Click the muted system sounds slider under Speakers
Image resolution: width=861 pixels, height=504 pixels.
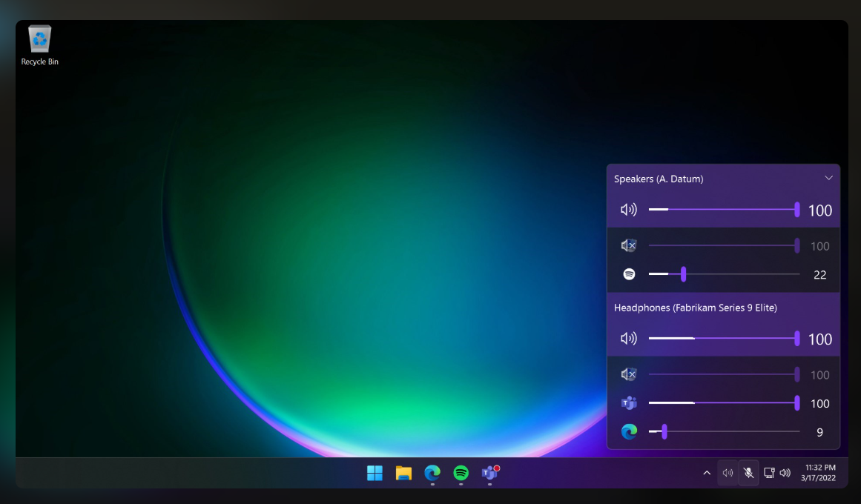(724, 245)
